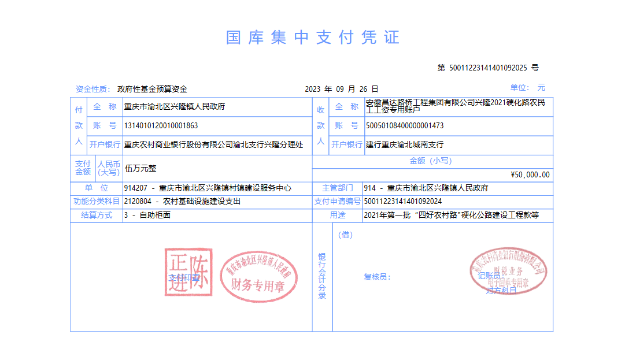Click the square red personal seal stamp
This screenshot has width=625, height=364.
click(188, 272)
